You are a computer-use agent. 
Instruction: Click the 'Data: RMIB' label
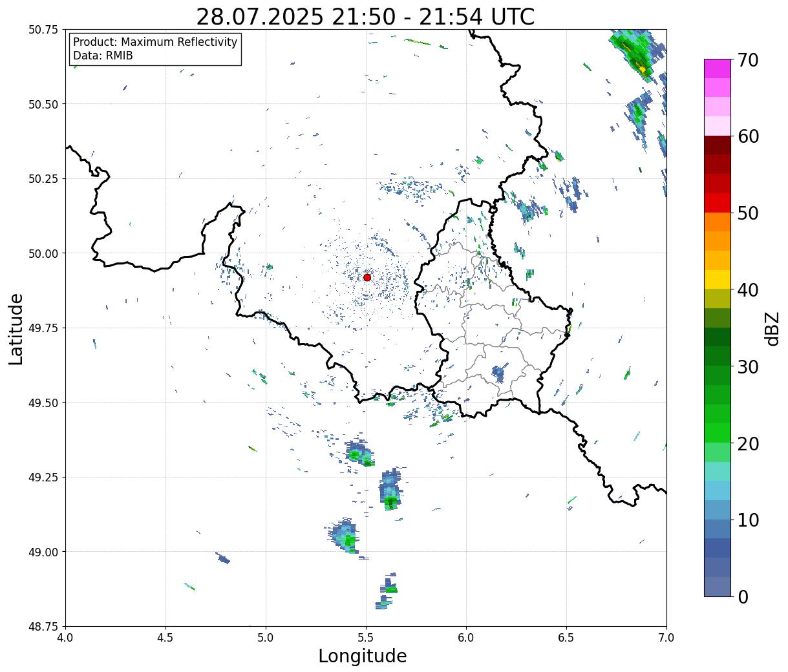pyautogui.click(x=103, y=56)
